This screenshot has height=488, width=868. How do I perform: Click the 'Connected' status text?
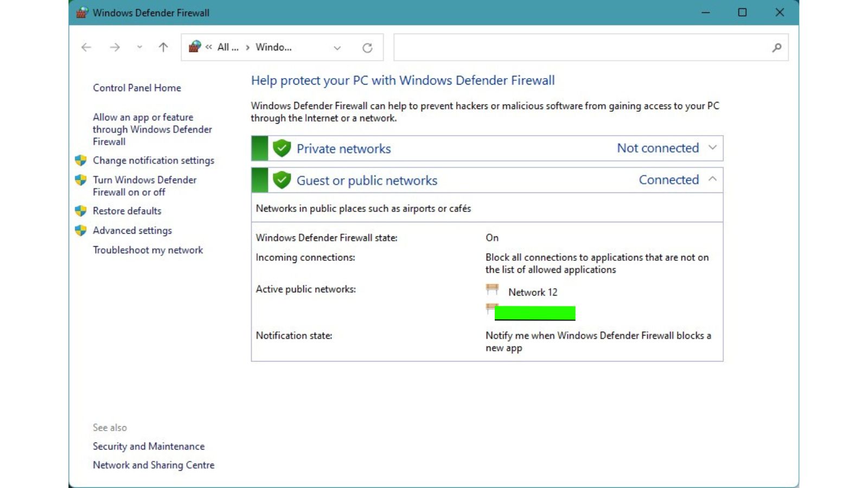(668, 179)
